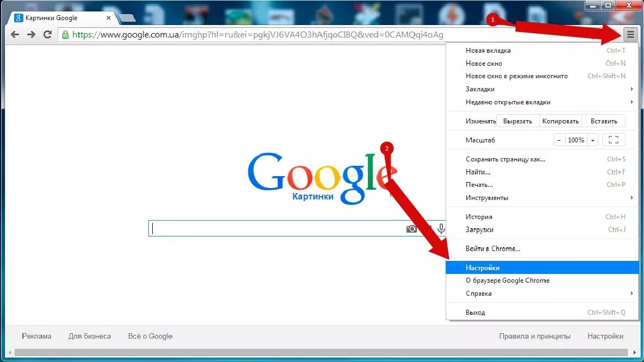Expand the Инструменты submenu
The width and height of the screenshot is (644, 362).
click(x=542, y=198)
